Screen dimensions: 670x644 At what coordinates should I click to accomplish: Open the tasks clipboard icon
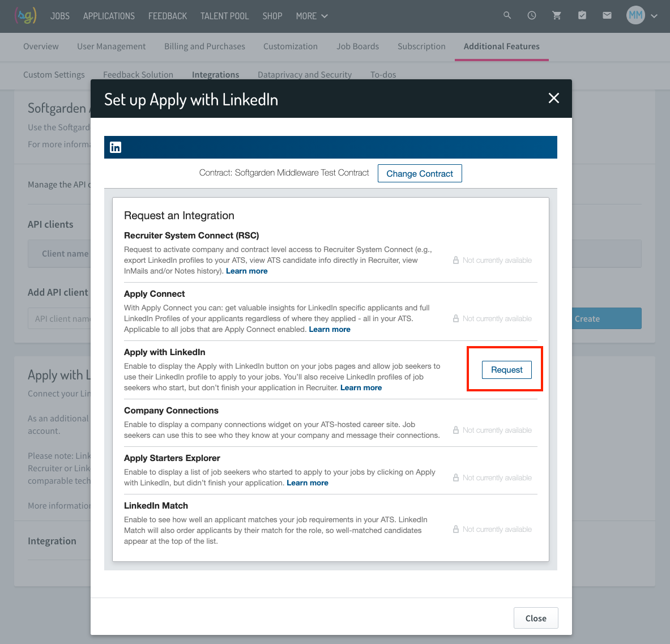pyautogui.click(x=582, y=15)
